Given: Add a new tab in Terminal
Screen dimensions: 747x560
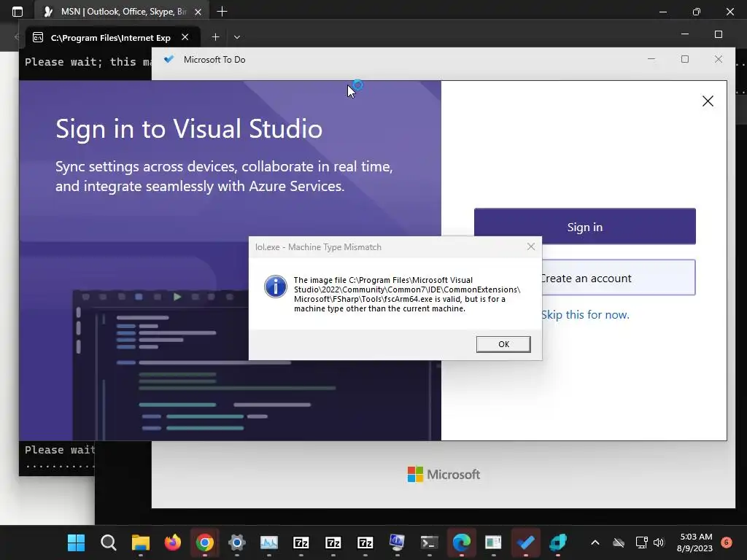Looking at the screenshot, I should pos(215,36).
